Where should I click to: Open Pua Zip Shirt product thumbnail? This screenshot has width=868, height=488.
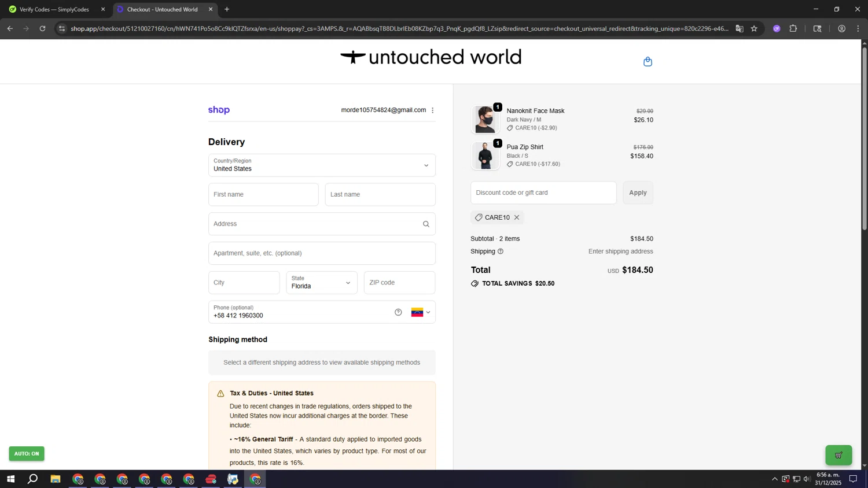pyautogui.click(x=485, y=156)
